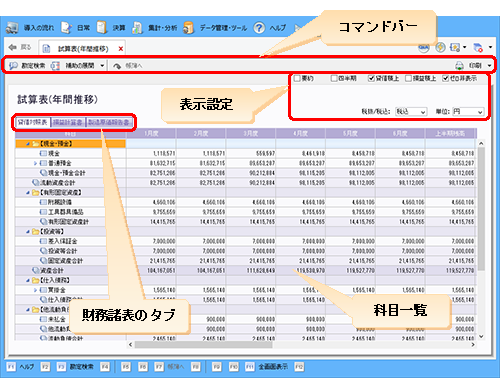Click the printer 印刷 icon
Image resolution: width=500 pixels, height=378 pixels.
point(460,66)
